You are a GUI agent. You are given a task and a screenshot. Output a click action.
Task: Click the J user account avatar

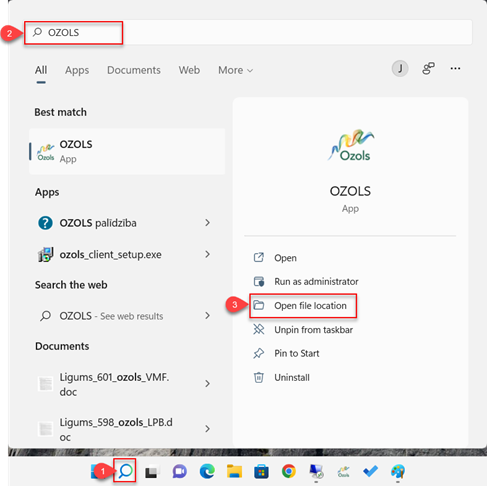coord(400,69)
